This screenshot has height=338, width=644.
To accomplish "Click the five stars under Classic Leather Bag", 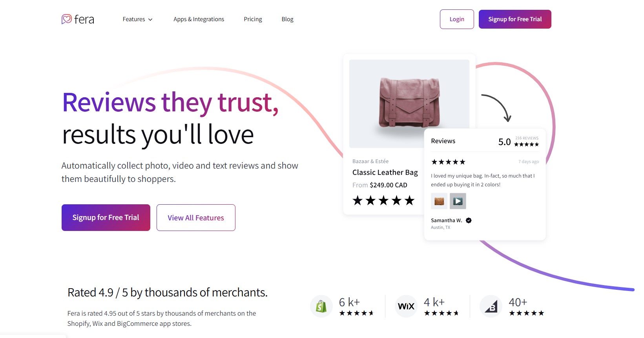I will pyautogui.click(x=383, y=200).
